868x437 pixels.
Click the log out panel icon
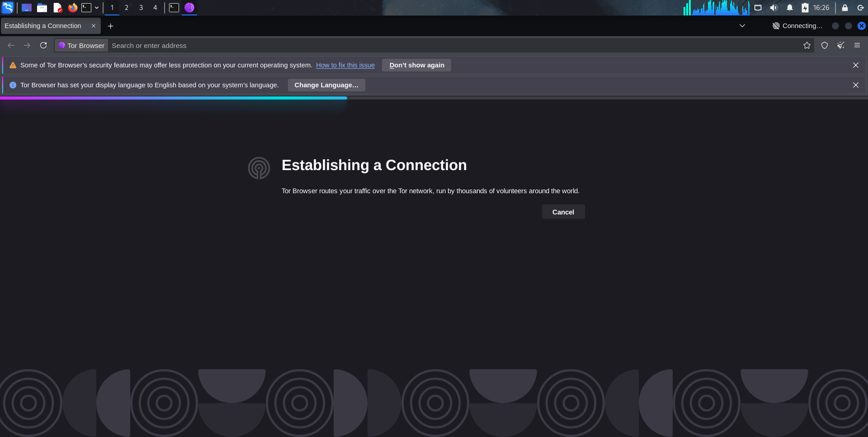pos(860,8)
